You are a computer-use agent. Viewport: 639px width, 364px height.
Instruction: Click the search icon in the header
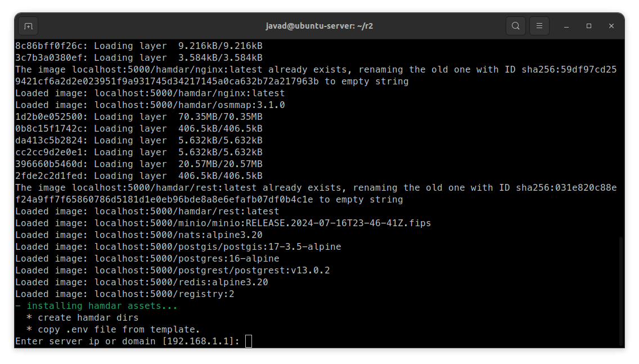pyautogui.click(x=515, y=26)
